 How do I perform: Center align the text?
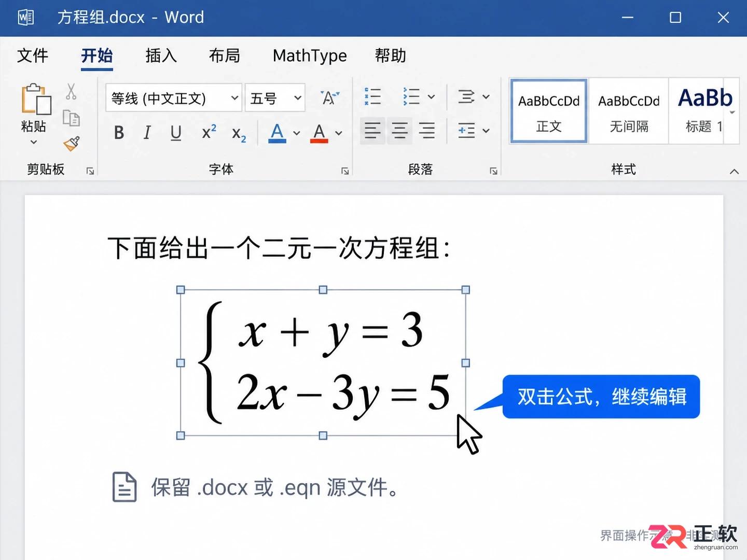click(399, 131)
